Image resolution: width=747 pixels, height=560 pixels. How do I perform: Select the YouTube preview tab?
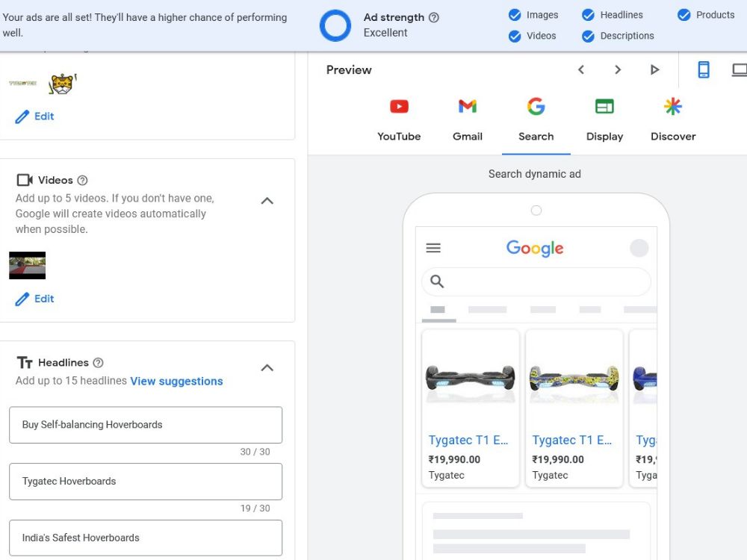point(399,120)
